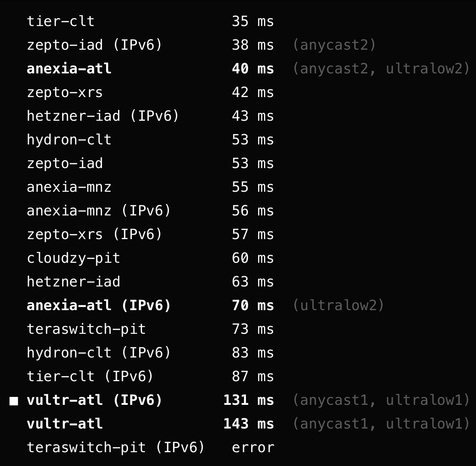Choose zepto-xrs (IPv6) at 57 ms
Screen dimensions: 476x466
click(x=94, y=234)
